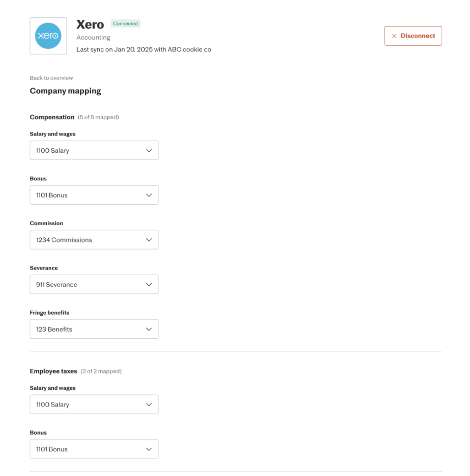470x476 pixels.
Task: Expand the 123 Benefits chevron arrow
Action: click(x=149, y=329)
